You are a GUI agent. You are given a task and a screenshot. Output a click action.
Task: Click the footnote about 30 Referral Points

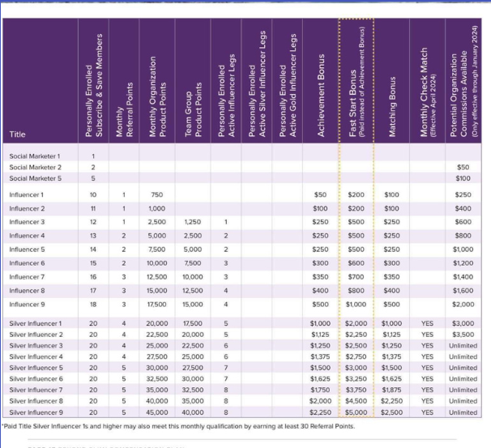click(178, 426)
